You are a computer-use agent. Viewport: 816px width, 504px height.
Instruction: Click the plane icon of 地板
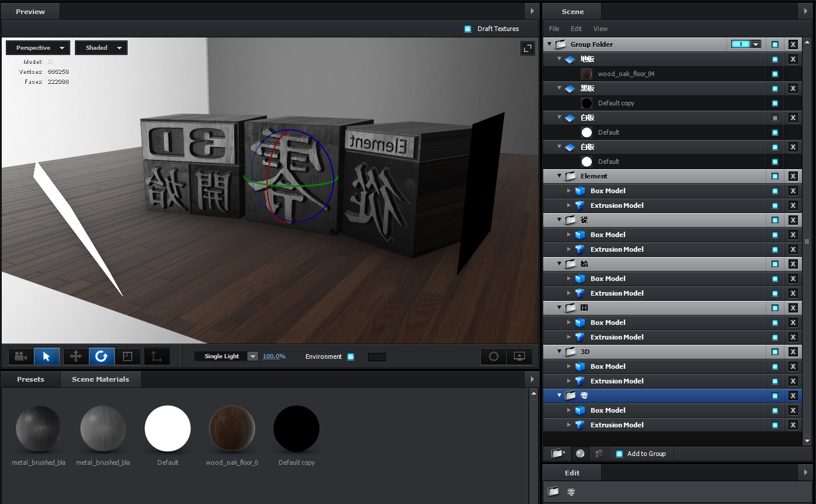coord(571,59)
